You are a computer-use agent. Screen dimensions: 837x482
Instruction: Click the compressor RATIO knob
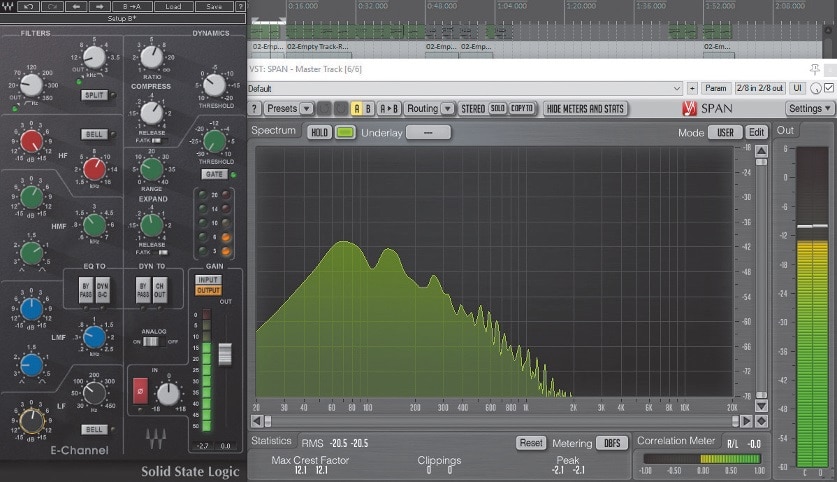tap(152, 57)
